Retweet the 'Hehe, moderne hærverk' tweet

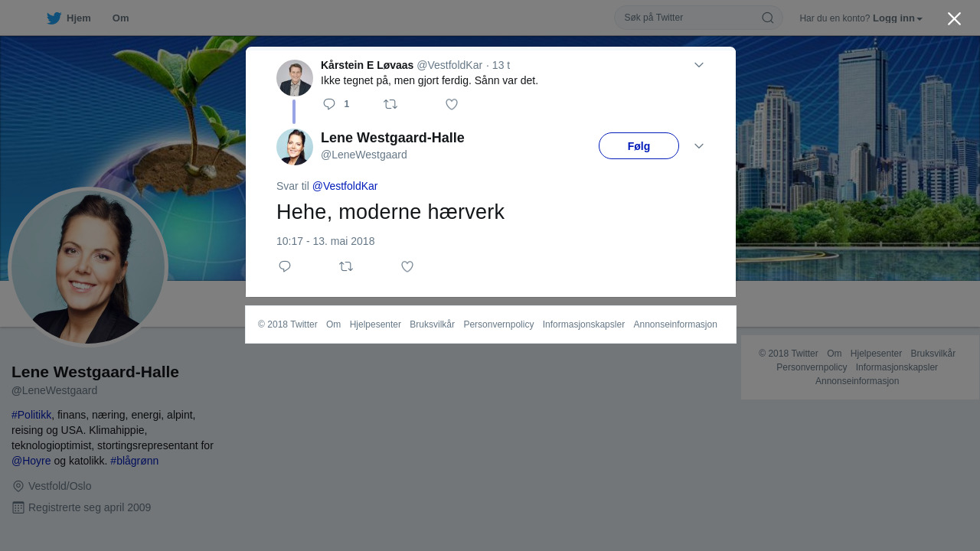pyautogui.click(x=346, y=266)
